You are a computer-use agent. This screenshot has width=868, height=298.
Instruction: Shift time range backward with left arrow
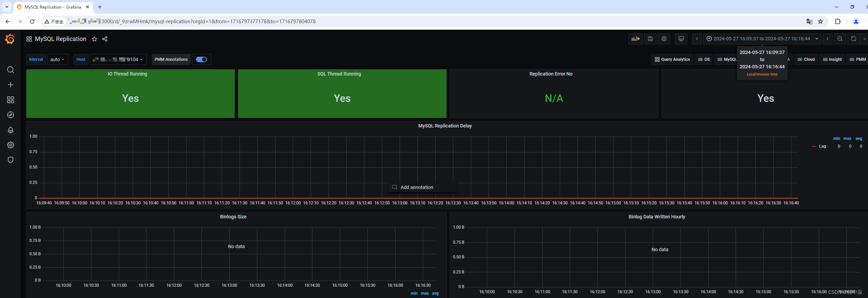pyautogui.click(x=697, y=39)
